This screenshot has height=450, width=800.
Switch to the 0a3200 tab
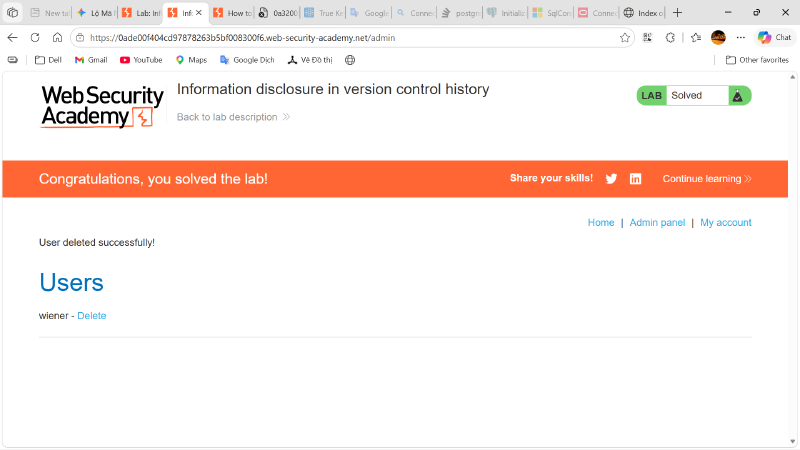(278, 13)
